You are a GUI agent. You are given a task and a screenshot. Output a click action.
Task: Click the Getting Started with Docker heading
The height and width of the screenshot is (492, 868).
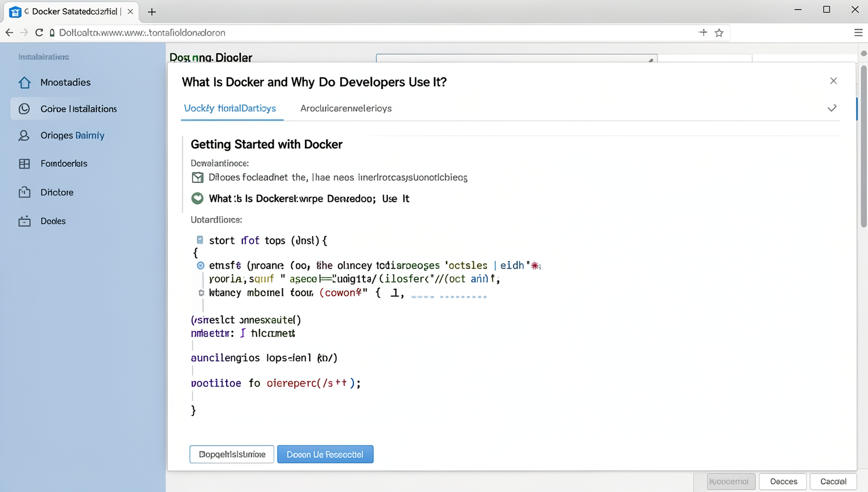click(266, 144)
